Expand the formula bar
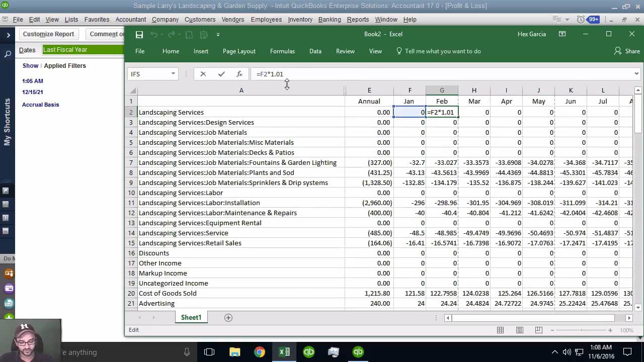644x362 pixels. tap(636, 74)
